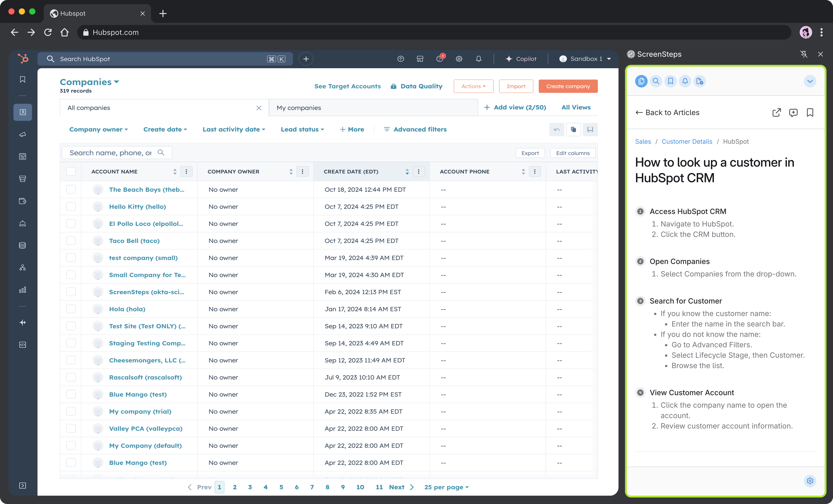Screen dimensions: 833x504
Task: Click the Search HubSpot field
Action: (x=165, y=59)
